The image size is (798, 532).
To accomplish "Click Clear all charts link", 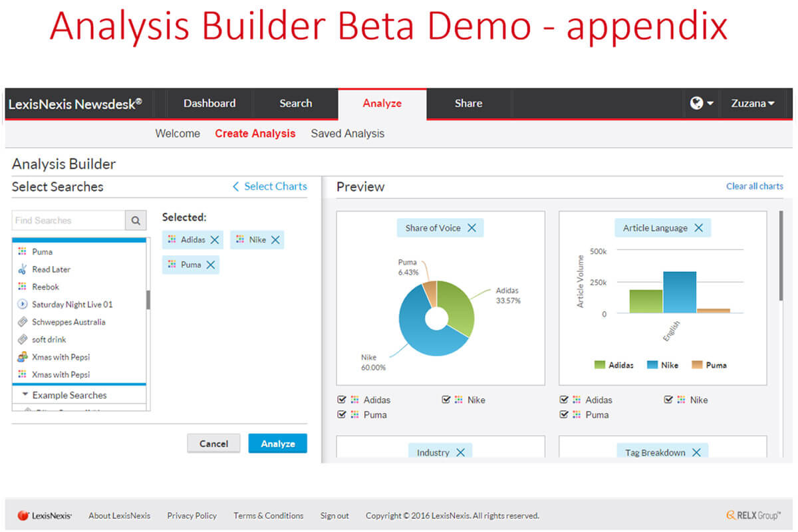I will (x=755, y=186).
